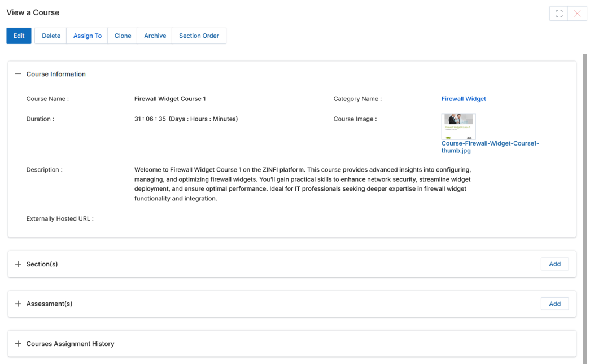
Task: Close the View a Course dialog
Action: coord(577,14)
